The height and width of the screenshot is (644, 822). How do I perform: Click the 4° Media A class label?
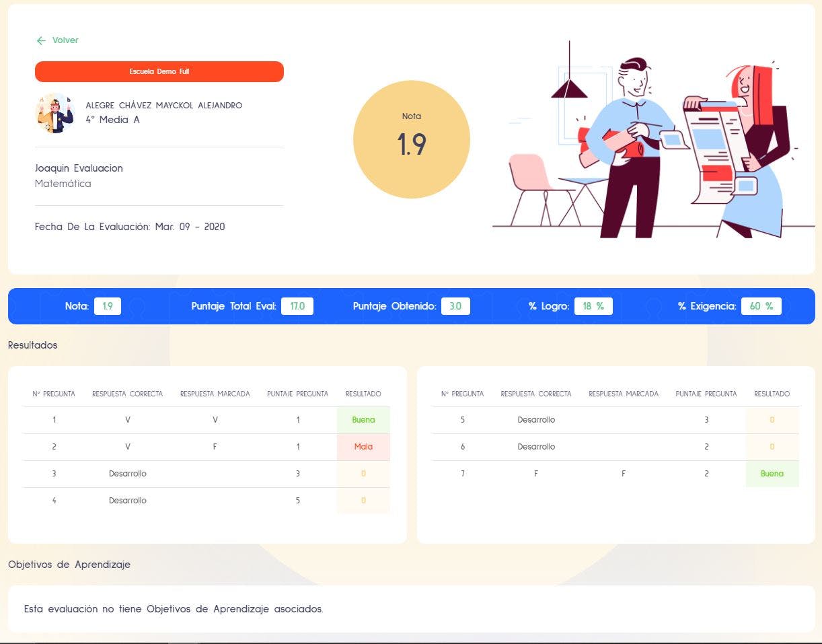pos(112,120)
